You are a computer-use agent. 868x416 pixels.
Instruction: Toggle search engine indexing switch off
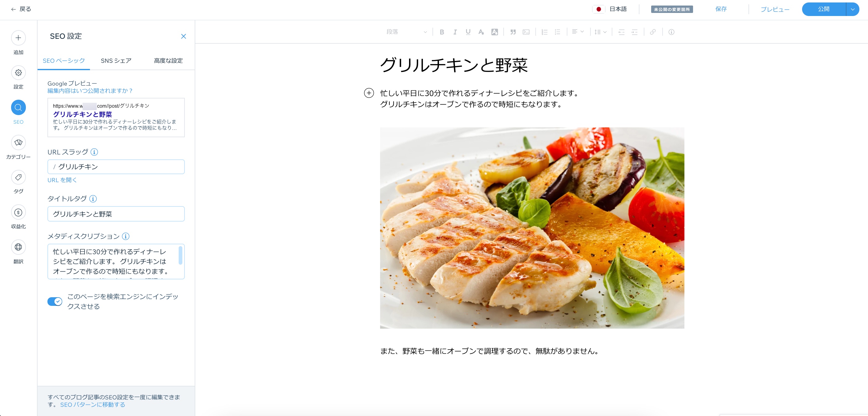pos(55,301)
